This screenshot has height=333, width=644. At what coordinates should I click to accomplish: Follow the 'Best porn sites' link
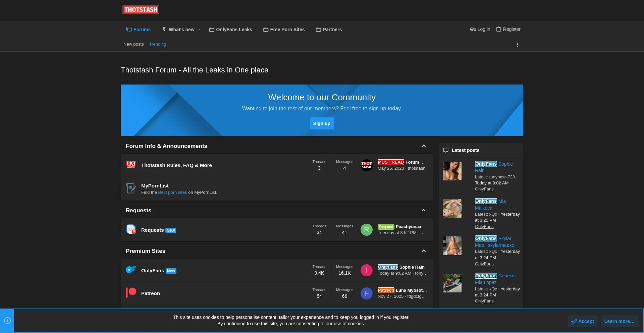[172, 192]
